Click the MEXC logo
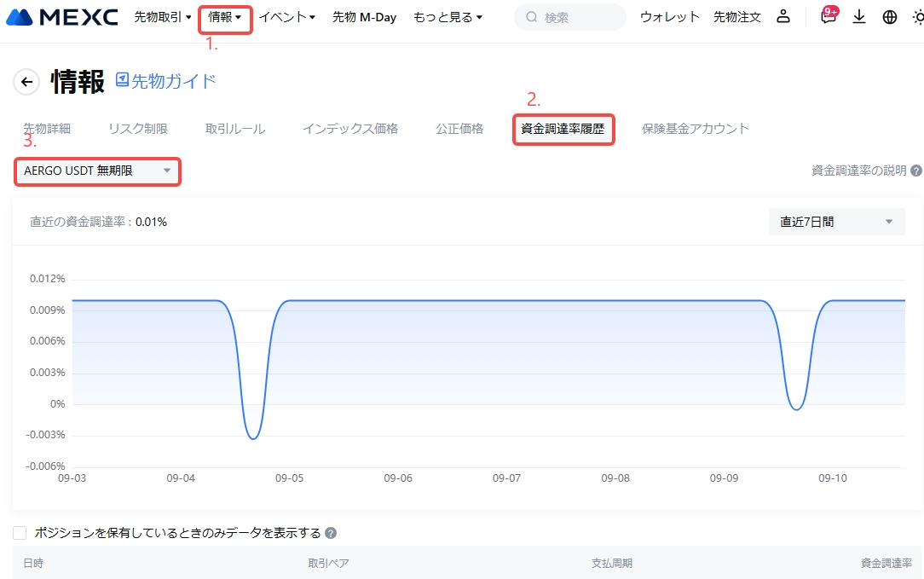This screenshot has width=924, height=579. 61,17
